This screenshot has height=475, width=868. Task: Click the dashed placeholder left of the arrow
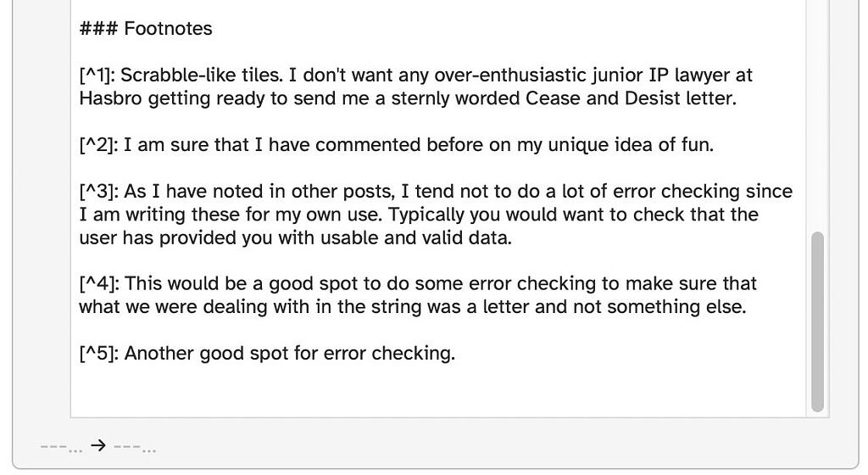(61, 447)
